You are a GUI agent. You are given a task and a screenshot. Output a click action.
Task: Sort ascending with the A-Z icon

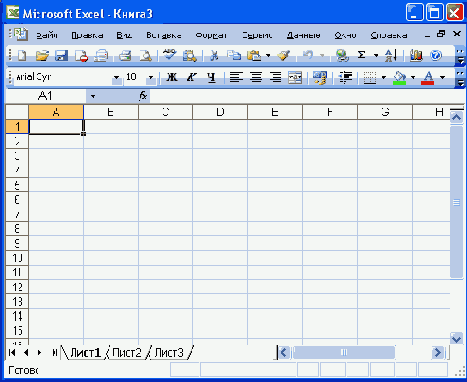tap(390, 55)
